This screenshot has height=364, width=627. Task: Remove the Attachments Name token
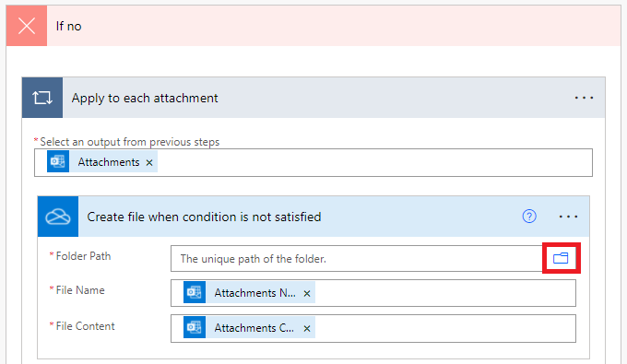coord(307,294)
